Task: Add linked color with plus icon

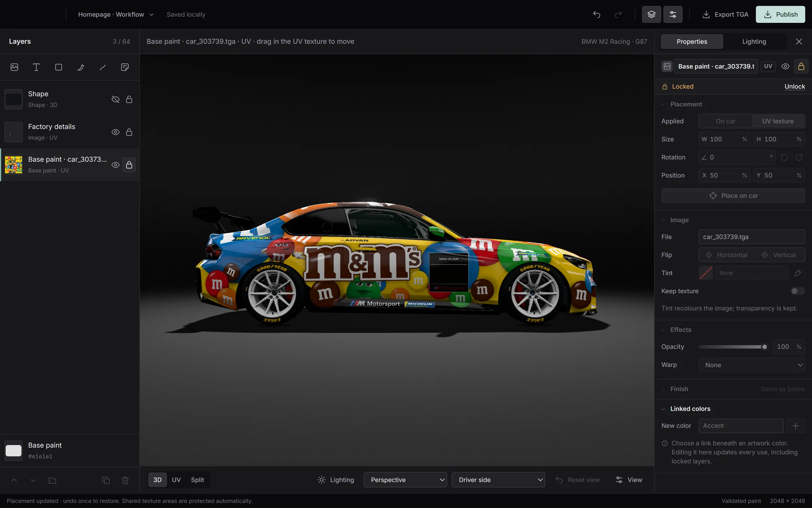Action: [795, 426]
